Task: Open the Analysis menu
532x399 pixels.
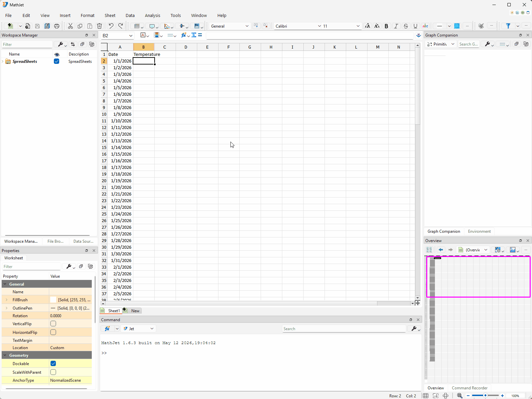Action: pos(152,15)
